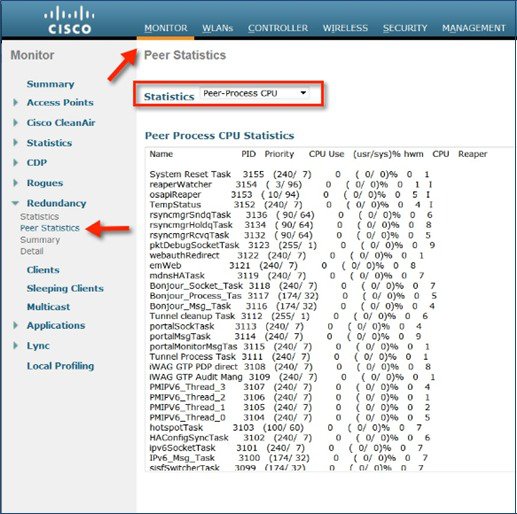
Task: Click the 'Tunnel Process Task' process row
Action: pyautogui.click(x=289, y=357)
